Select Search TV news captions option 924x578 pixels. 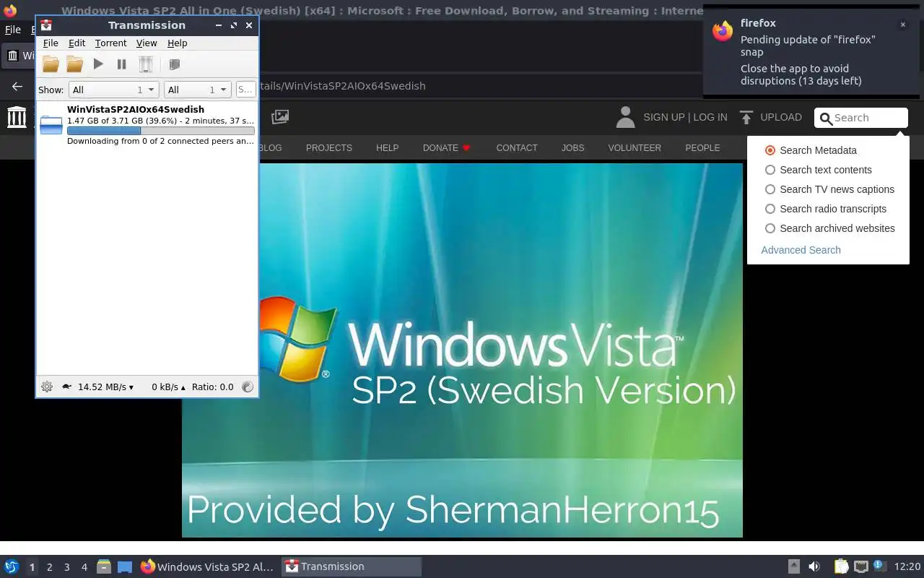tap(770, 189)
